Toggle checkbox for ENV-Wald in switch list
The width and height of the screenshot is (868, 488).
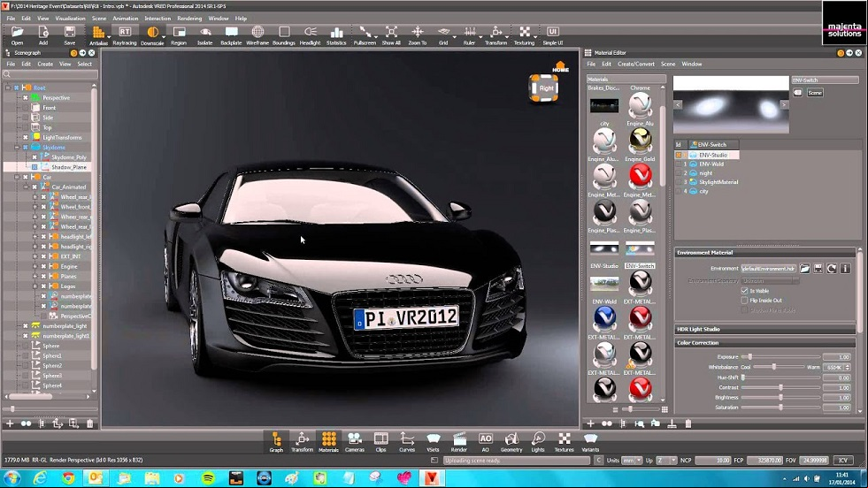[679, 164]
